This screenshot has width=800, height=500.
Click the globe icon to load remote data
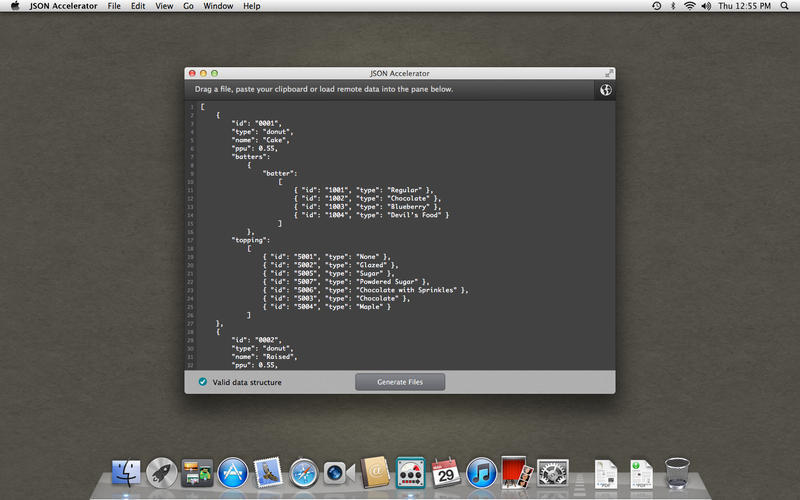pyautogui.click(x=605, y=89)
